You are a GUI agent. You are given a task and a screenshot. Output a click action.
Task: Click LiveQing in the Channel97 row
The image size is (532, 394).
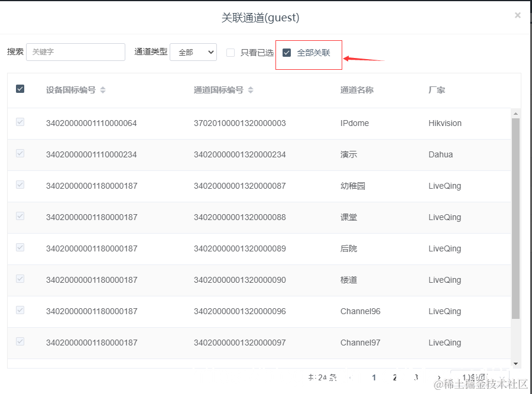445,343
